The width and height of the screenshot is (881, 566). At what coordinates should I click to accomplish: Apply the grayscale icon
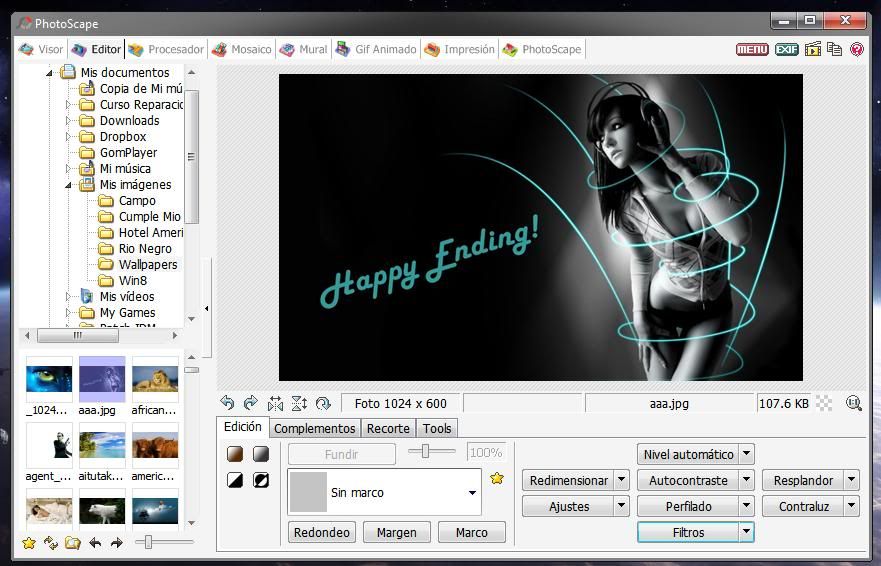(x=261, y=454)
